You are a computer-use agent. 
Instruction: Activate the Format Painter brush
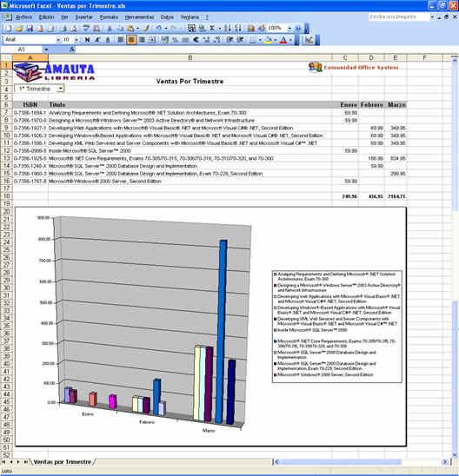click(146, 29)
